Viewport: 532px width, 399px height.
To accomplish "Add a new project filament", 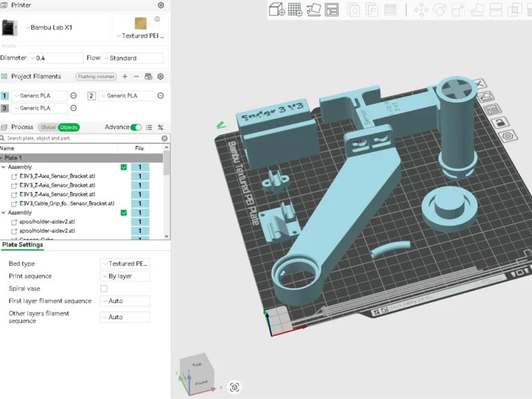I will coord(125,76).
